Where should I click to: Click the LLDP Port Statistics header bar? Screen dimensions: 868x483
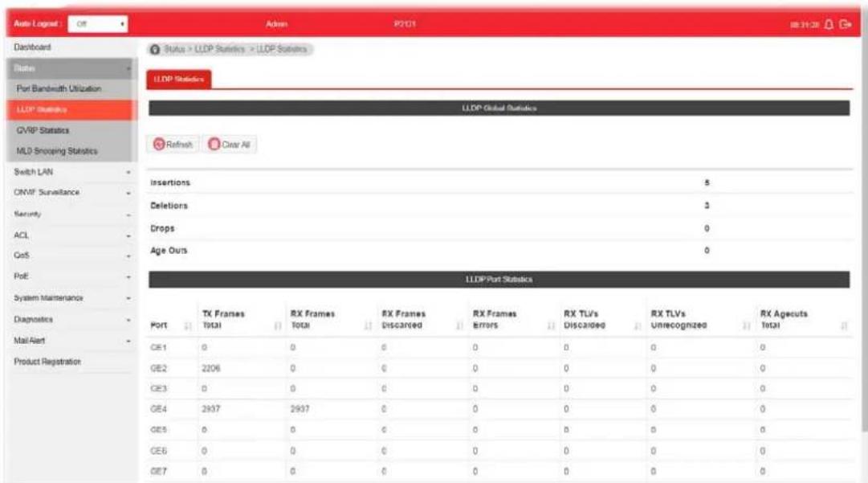point(499,279)
